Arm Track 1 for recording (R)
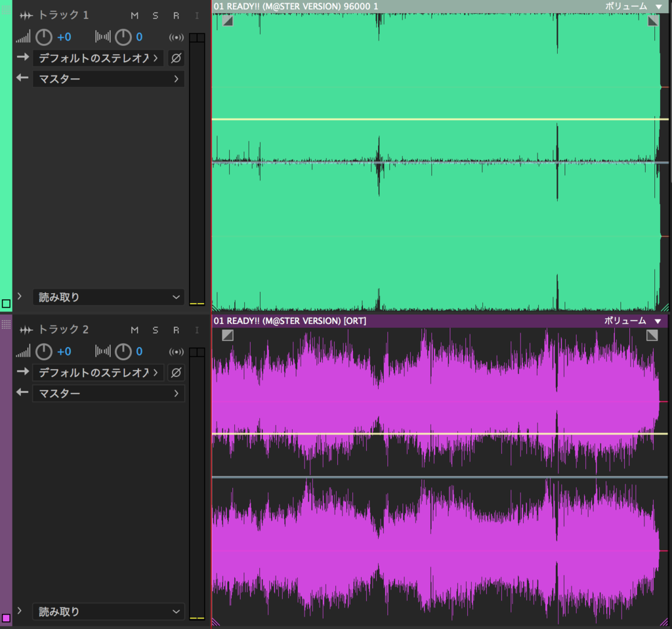The height and width of the screenshot is (629, 672). click(x=176, y=16)
